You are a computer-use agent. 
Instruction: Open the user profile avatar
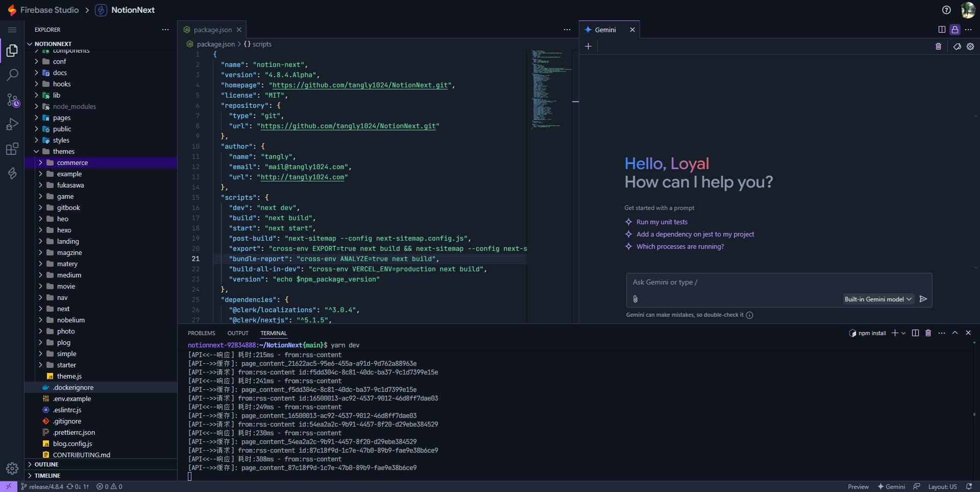click(968, 10)
